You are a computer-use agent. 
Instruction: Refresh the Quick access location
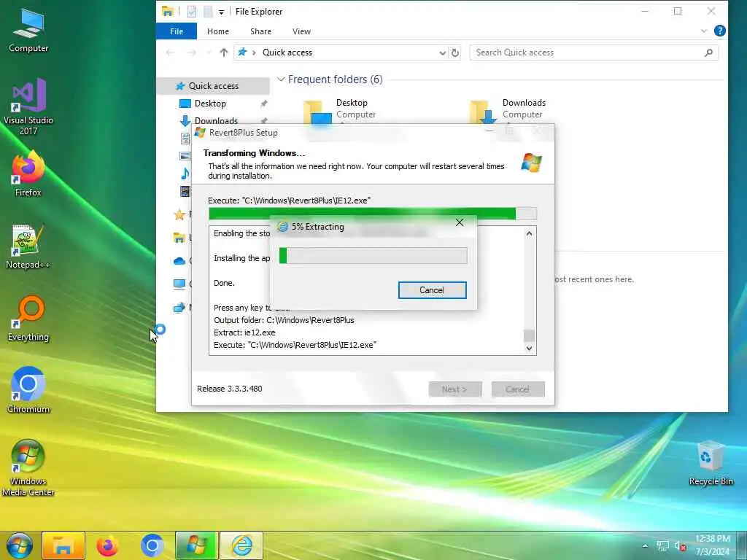455,52
